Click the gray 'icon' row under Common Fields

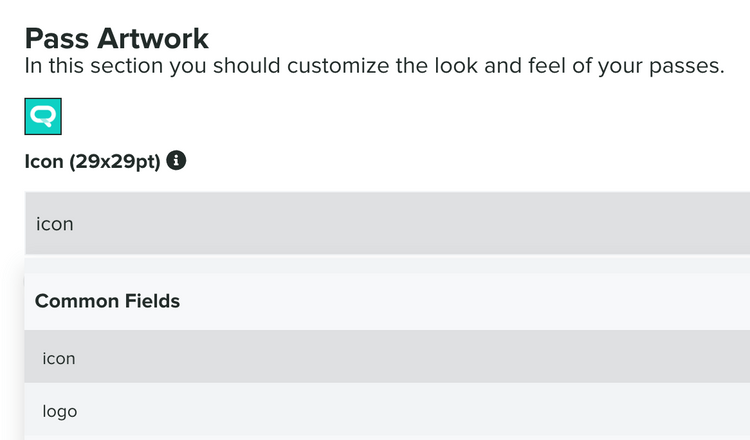point(387,357)
